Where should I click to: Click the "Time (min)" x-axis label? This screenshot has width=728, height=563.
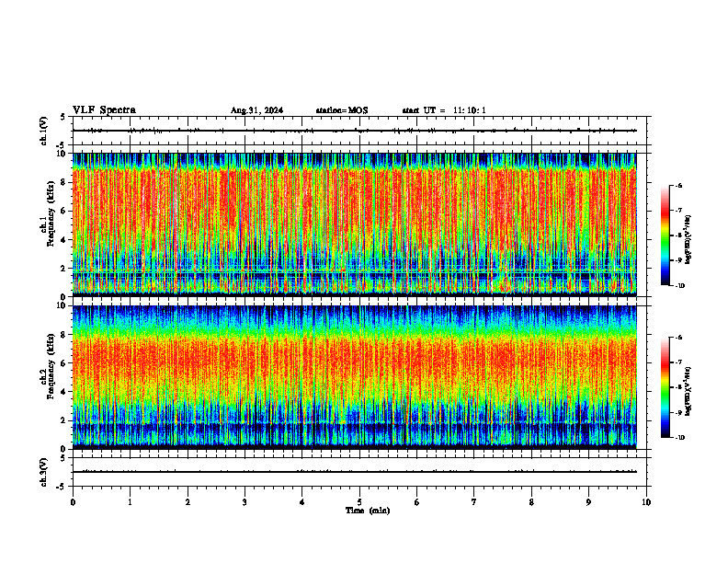coord(368,511)
